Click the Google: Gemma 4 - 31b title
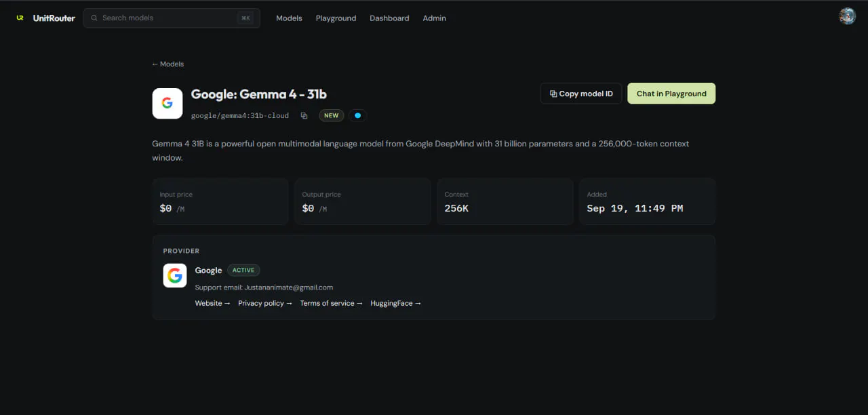Viewport: 868px width, 415px height. coord(259,94)
